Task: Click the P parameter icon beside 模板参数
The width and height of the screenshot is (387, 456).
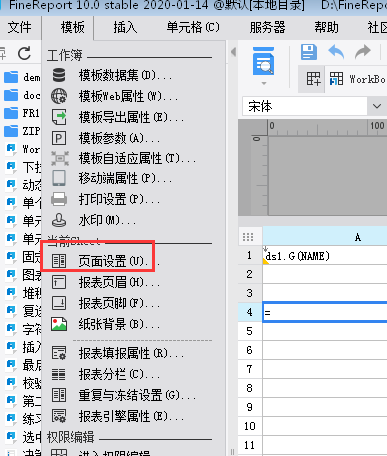Action: [59, 138]
